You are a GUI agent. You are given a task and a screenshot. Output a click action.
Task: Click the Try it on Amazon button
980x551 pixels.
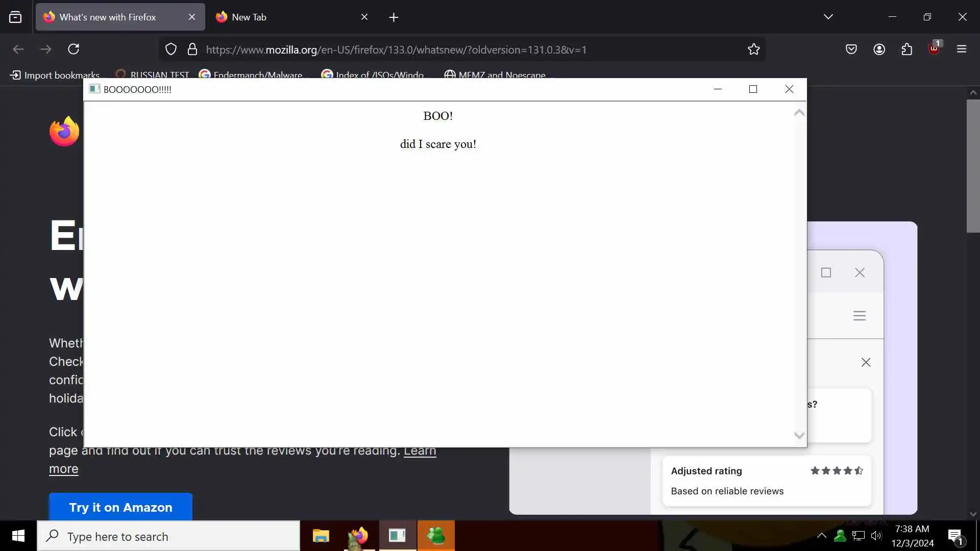pos(120,507)
